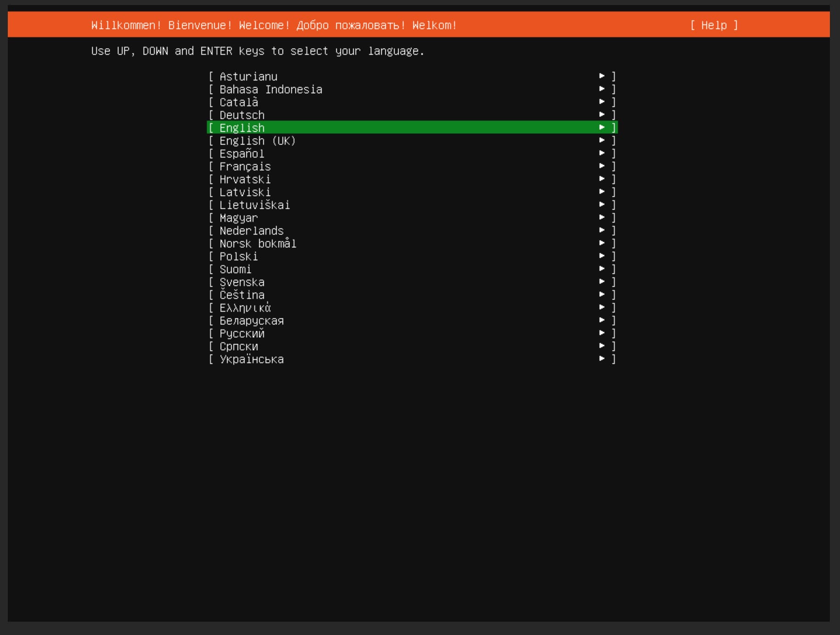Click arrow icon beside Español
This screenshot has height=635, width=840.
tap(602, 153)
